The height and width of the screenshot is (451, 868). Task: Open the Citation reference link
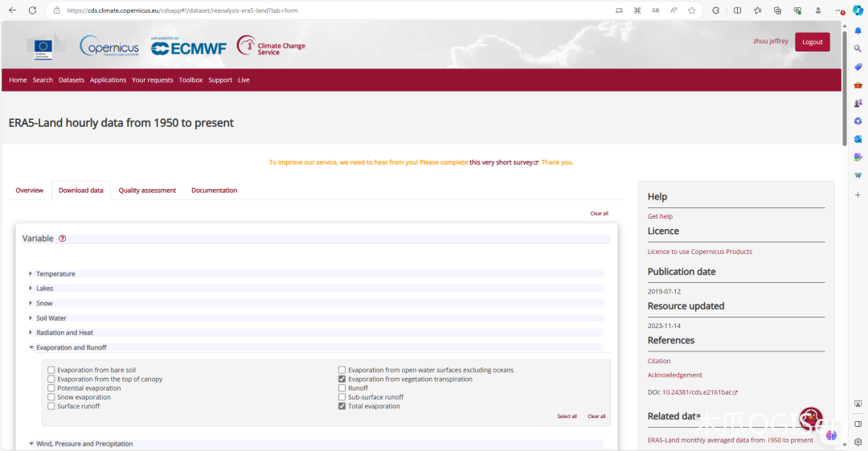[x=659, y=361]
